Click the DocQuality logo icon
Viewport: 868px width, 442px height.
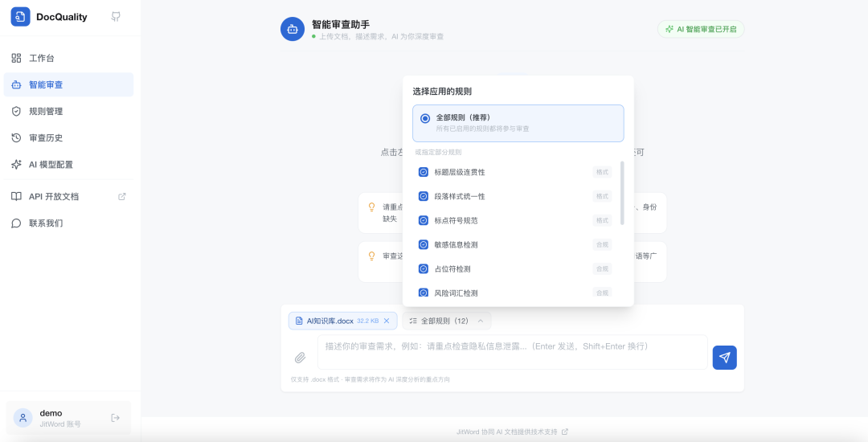click(20, 17)
